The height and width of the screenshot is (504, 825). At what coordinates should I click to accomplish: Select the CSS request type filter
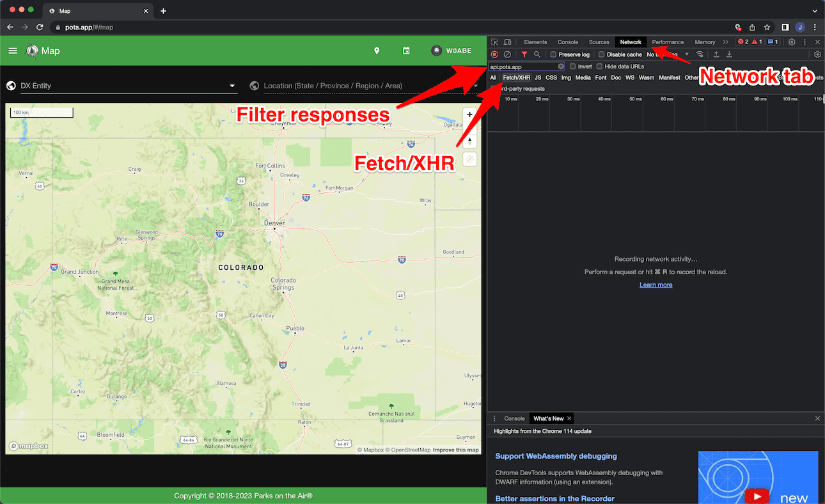pos(551,78)
